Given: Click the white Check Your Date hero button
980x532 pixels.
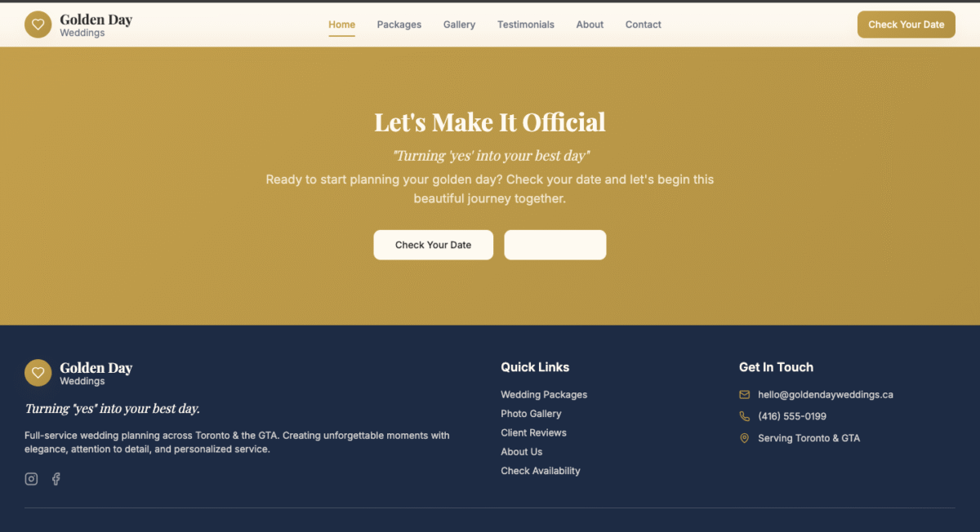Looking at the screenshot, I should [x=433, y=245].
